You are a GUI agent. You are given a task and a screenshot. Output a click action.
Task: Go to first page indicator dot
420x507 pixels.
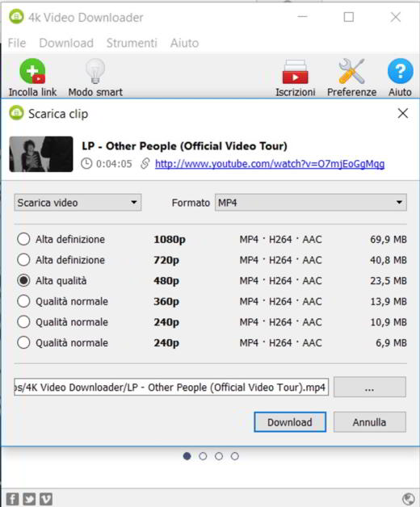[x=187, y=456]
